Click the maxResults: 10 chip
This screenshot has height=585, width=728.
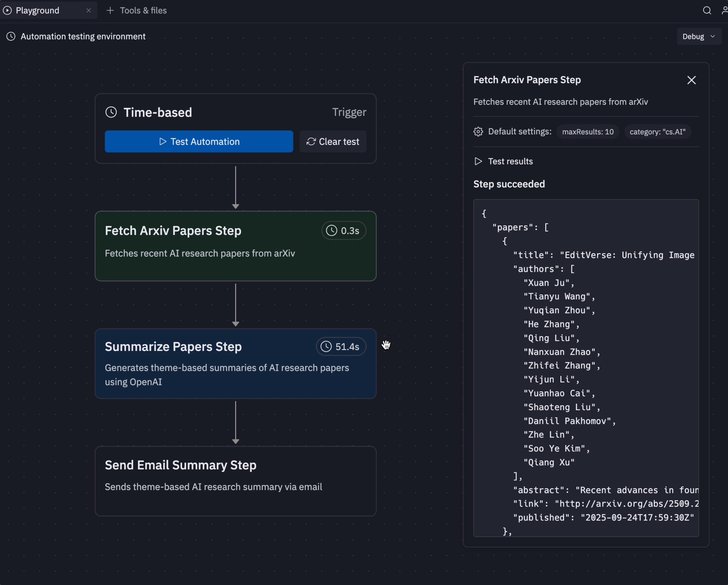coord(588,132)
